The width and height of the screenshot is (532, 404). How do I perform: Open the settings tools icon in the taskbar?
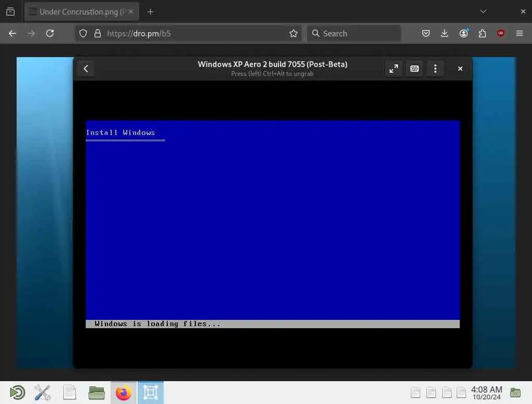click(43, 393)
